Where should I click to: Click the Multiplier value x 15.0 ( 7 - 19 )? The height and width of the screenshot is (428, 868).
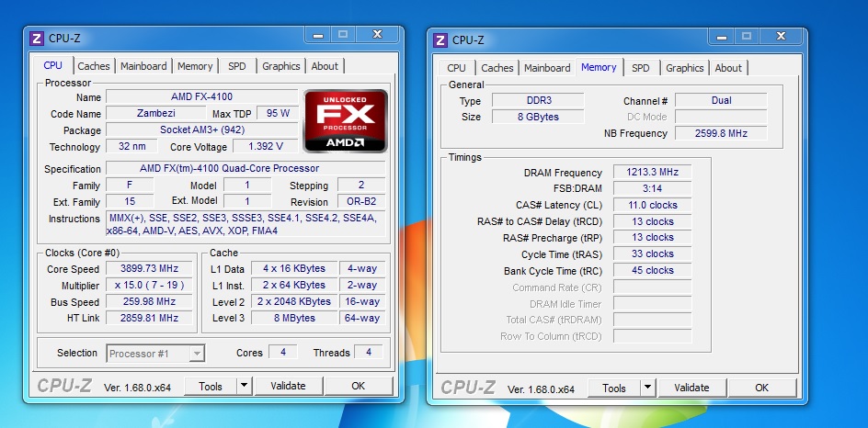149,286
